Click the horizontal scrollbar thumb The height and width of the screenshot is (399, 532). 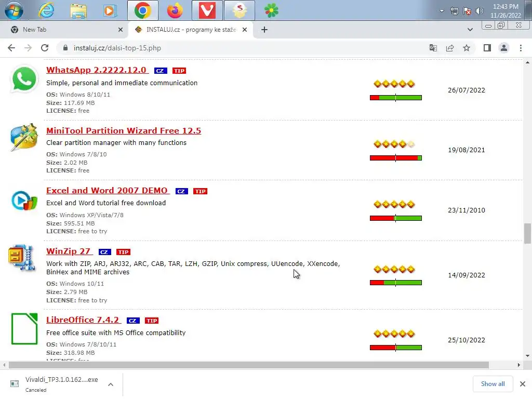(x=249, y=365)
